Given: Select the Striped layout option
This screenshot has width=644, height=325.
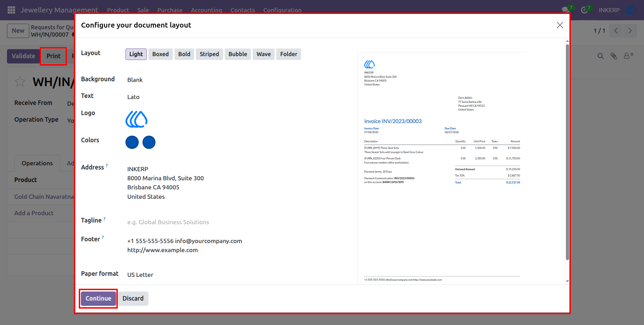Looking at the screenshot, I should (209, 54).
